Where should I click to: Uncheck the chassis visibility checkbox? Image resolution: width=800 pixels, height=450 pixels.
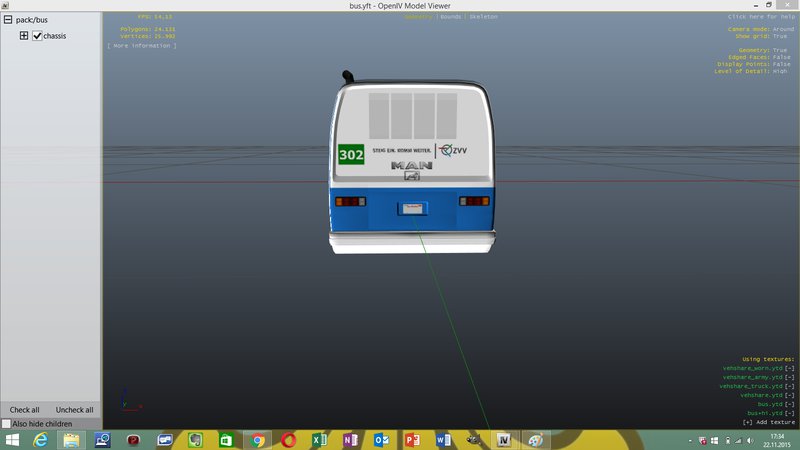(37, 36)
